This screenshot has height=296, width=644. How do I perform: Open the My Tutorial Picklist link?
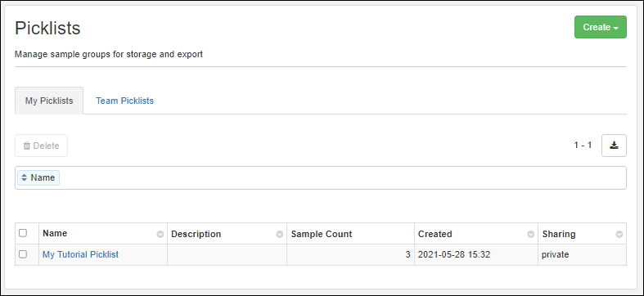pyautogui.click(x=80, y=254)
